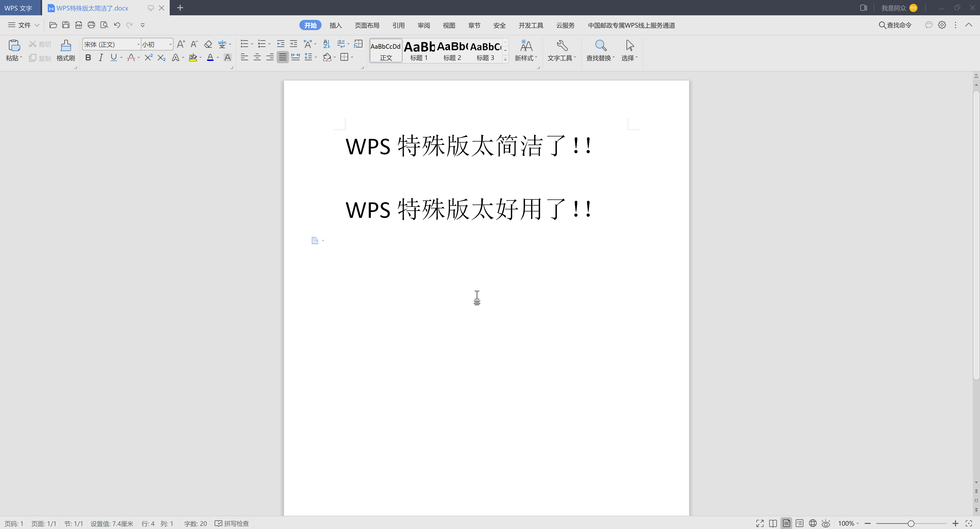The height and width of the screenshot is (529, 980).
Task: Toggle Italic formatting
Action: pos(101,57)
